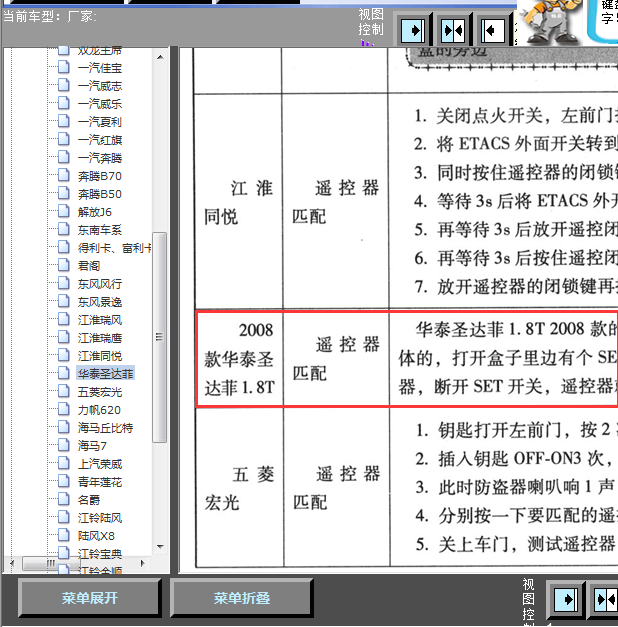Select 名爵 in the tree

pos(89,500)
